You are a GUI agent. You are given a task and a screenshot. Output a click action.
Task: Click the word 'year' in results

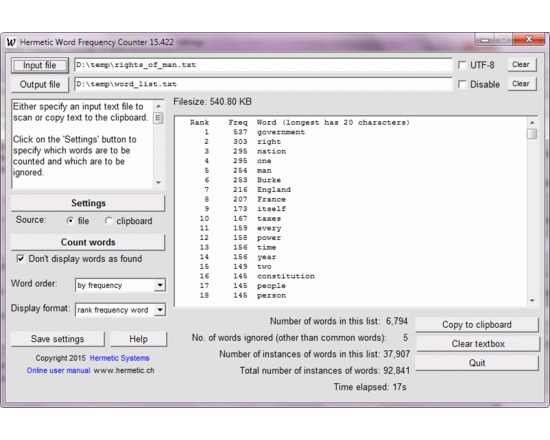pos(266,257)
